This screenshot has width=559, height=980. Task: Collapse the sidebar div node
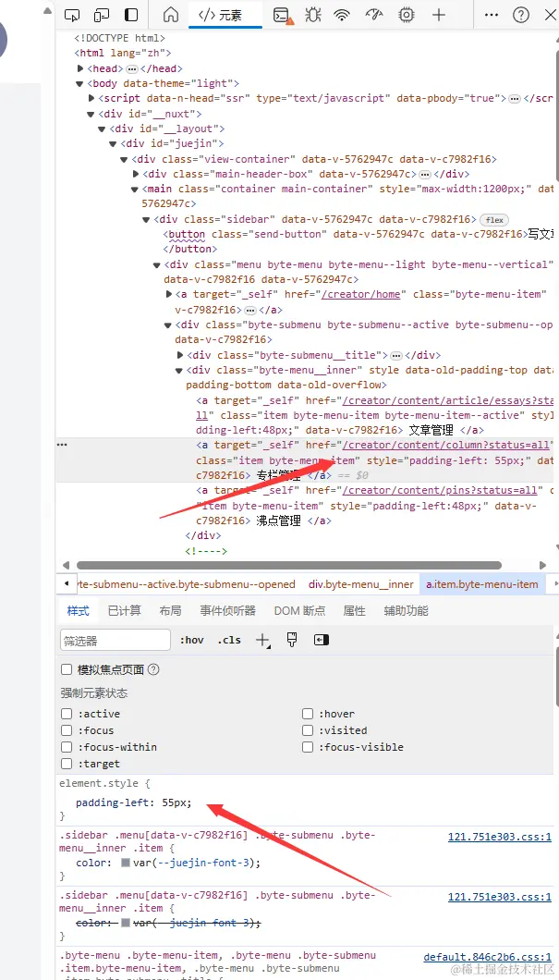pos(147,220)
